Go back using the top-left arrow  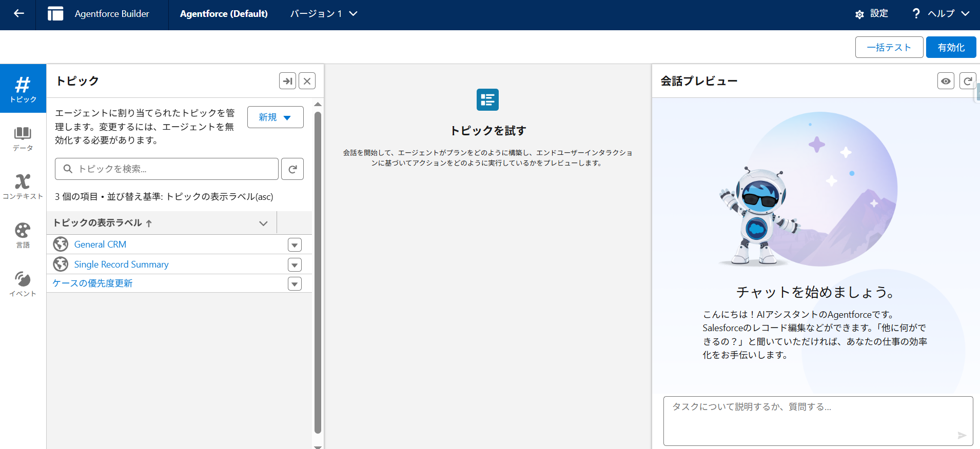pos(18,14)
